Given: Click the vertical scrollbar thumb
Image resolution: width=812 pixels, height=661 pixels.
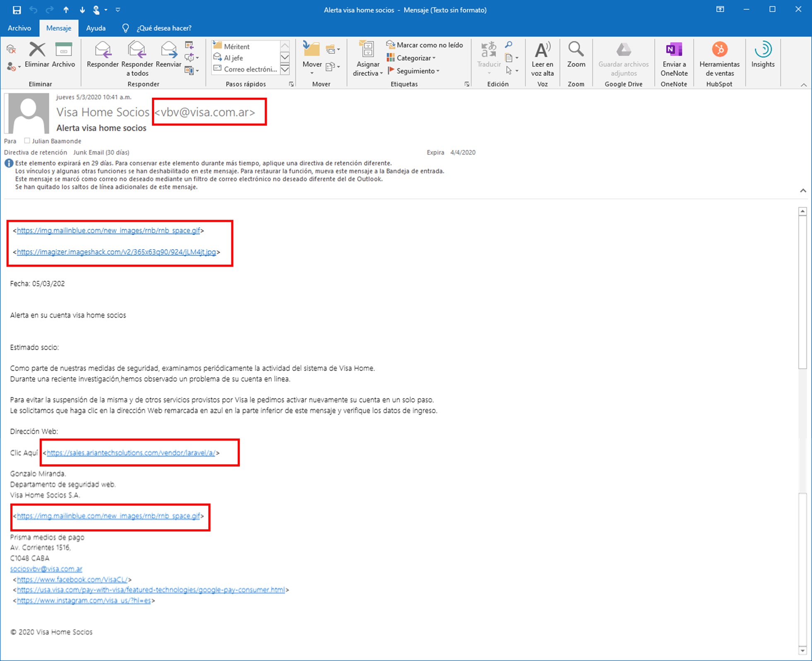Looking at the screenshot, I should click(802, 292).
